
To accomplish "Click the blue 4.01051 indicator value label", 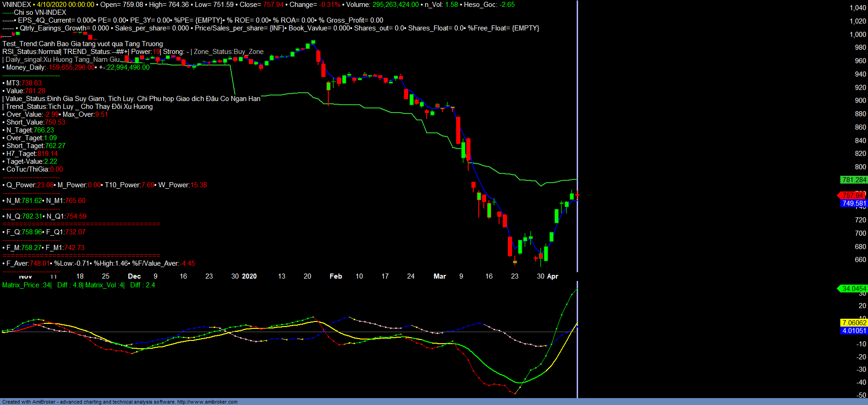I will point(854,331).
